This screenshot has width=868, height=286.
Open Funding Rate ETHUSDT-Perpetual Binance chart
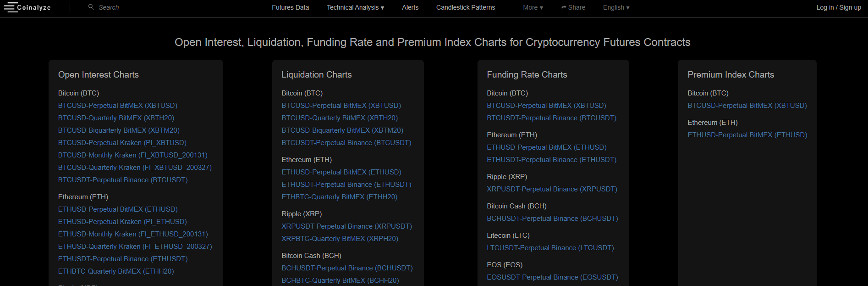coord(552,160)
